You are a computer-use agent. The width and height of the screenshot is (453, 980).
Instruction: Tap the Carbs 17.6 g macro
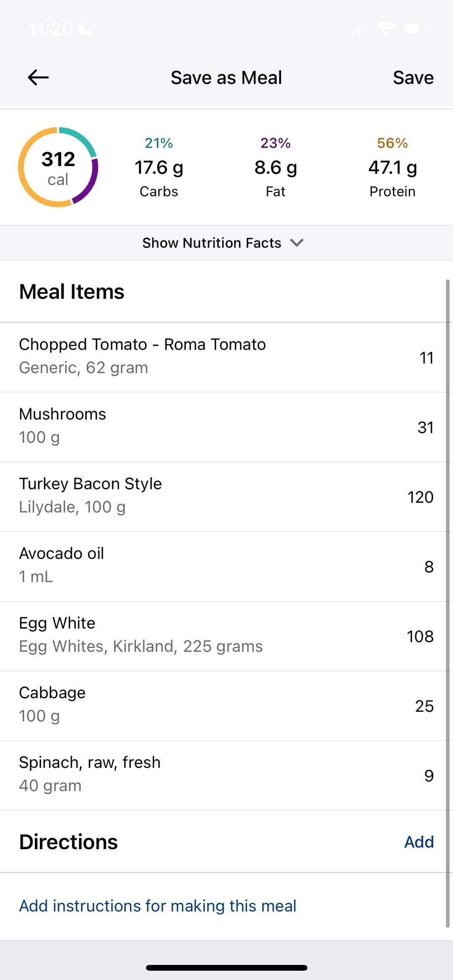click(159, 168)
